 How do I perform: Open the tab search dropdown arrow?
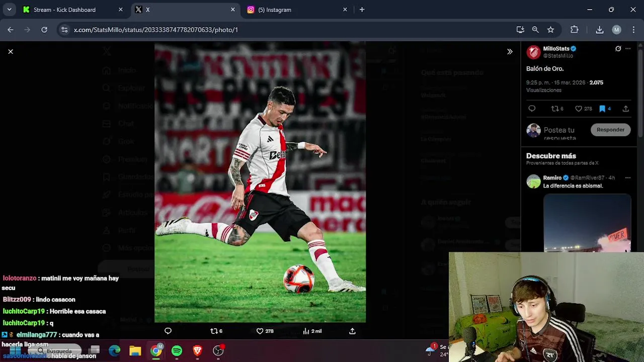pos(10,10)
